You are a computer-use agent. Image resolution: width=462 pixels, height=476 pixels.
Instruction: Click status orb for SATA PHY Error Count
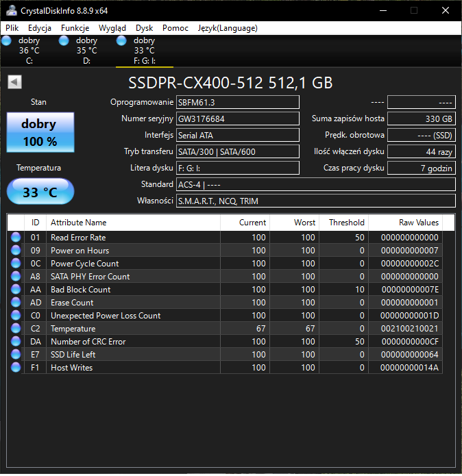coord(16,276)
